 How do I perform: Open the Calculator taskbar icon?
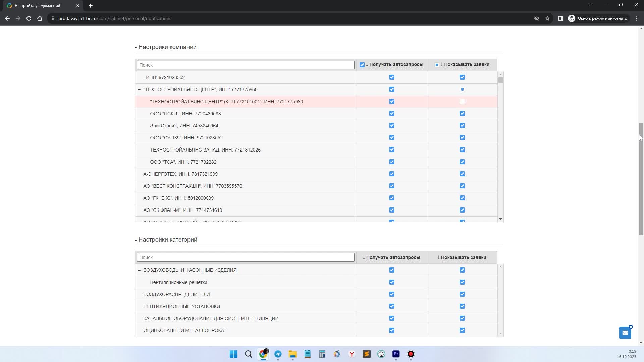click(x=322, y=354)
